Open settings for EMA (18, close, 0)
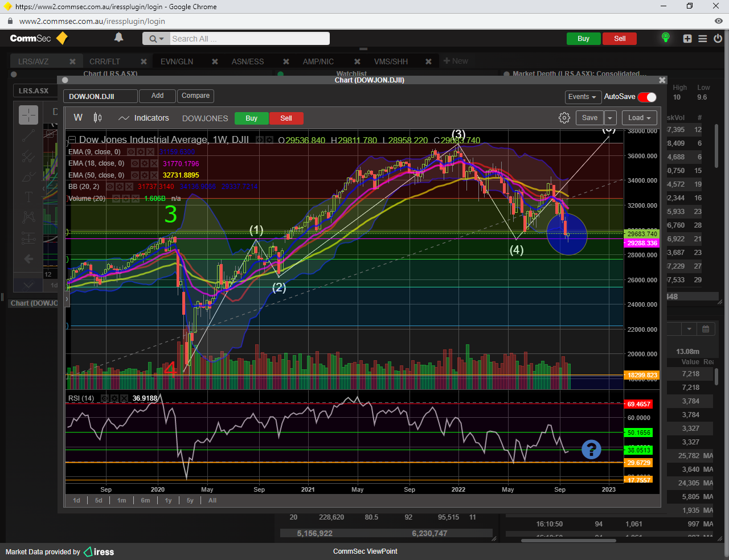The width and height of the screenshot is (729, 560). click(145, 163)
